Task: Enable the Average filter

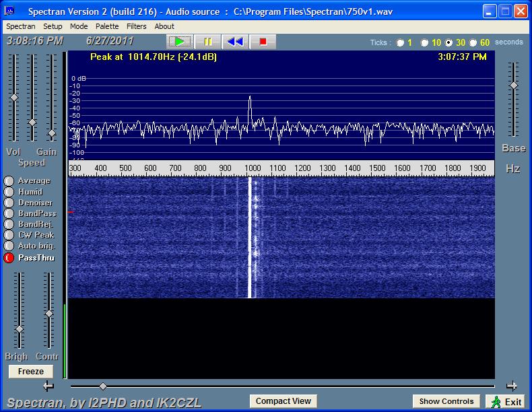Action: [x=9, y=180]
